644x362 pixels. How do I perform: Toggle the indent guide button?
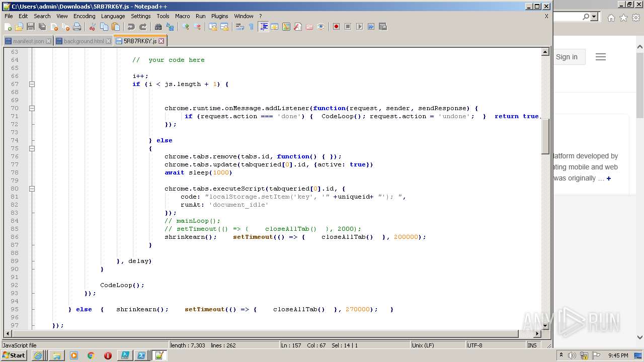tap(263, 27)
